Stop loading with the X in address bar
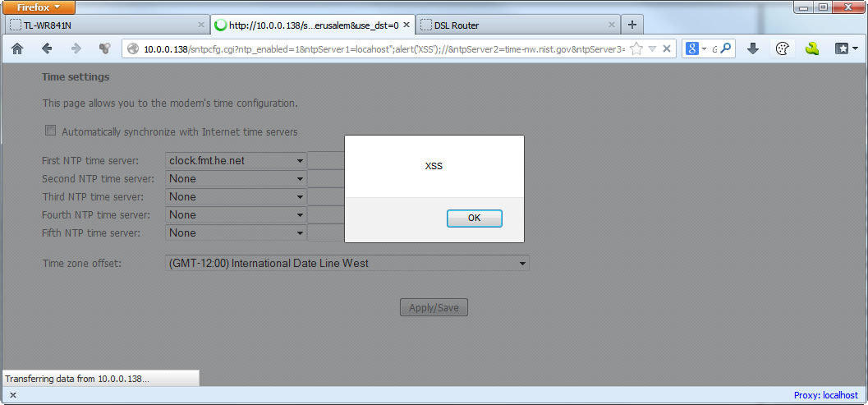Viewport: 868px width, 405px height. pos(668,48)
